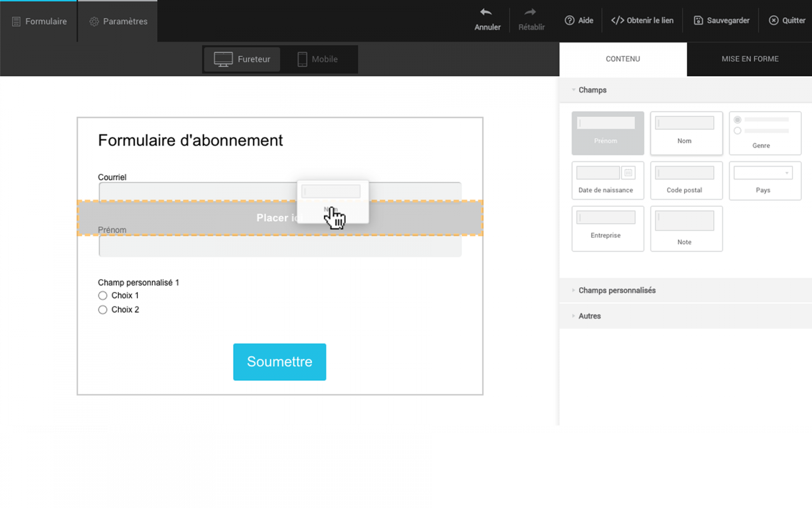Save the form with Sauvegarder
The height and width of the screenshot is (508, 812).
tap(721, 20)
